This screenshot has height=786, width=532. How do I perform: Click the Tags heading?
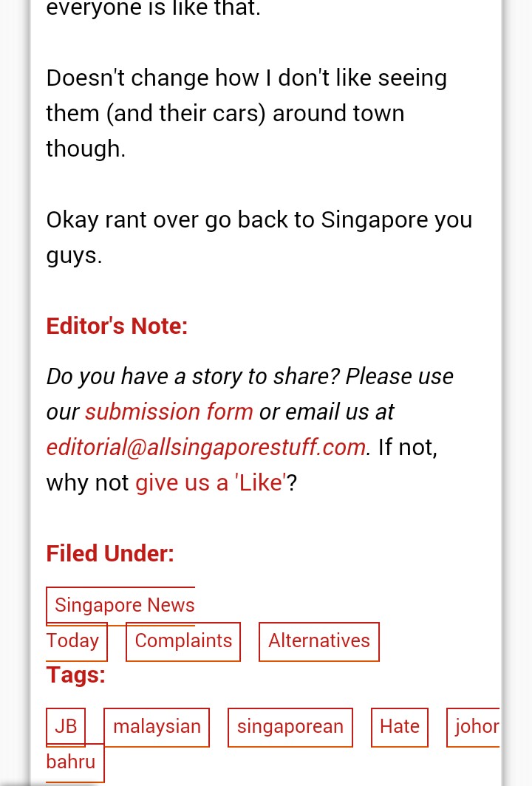(x=75, y=674)
